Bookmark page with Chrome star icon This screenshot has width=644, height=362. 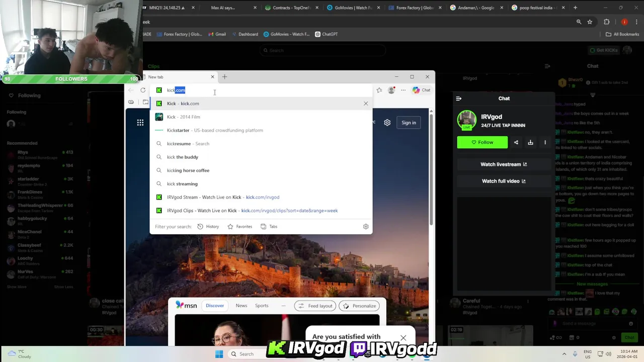(x=590, y=22)
